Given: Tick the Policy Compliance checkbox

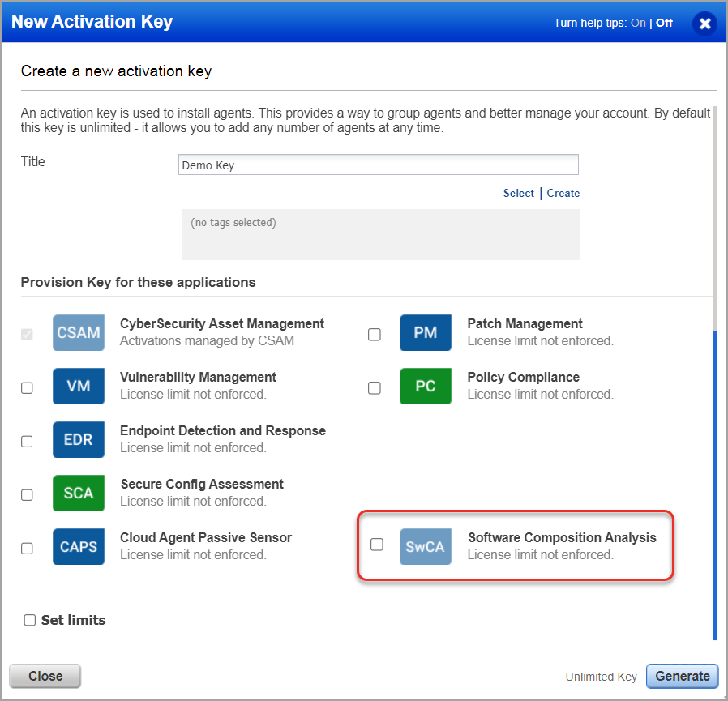Looking at the screenshot, I should (x=375, y=387).
